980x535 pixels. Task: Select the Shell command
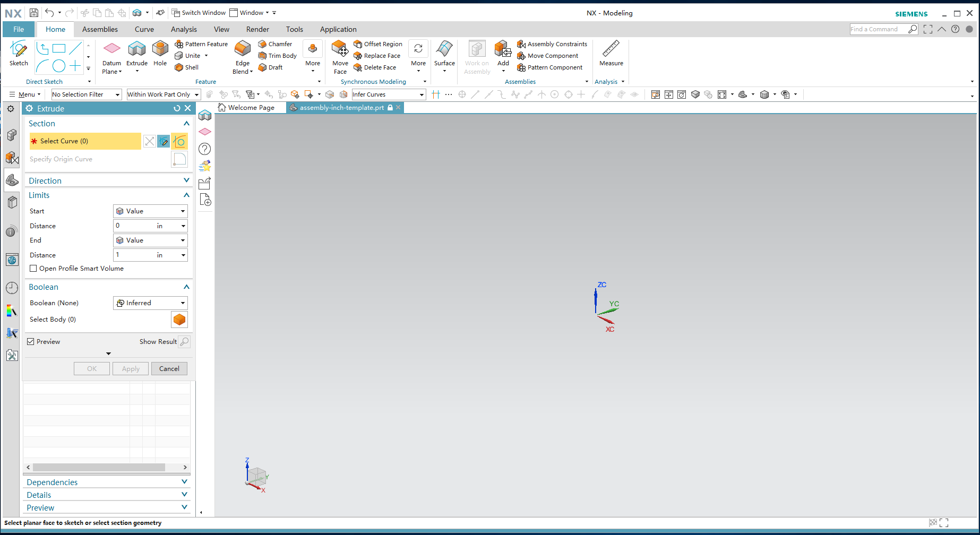pos(187,67)
